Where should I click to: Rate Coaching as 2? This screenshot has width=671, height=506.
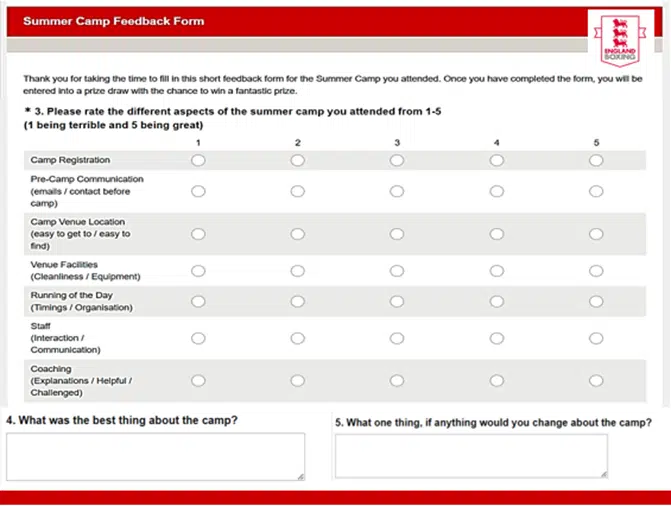click(298, 380)
